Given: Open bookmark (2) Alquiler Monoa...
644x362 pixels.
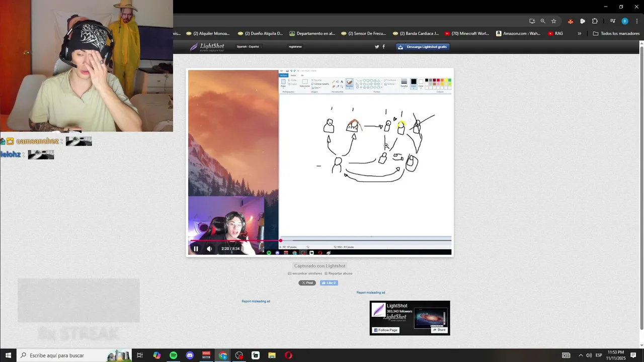Looking at the screenshot, I should pos(208,34).
